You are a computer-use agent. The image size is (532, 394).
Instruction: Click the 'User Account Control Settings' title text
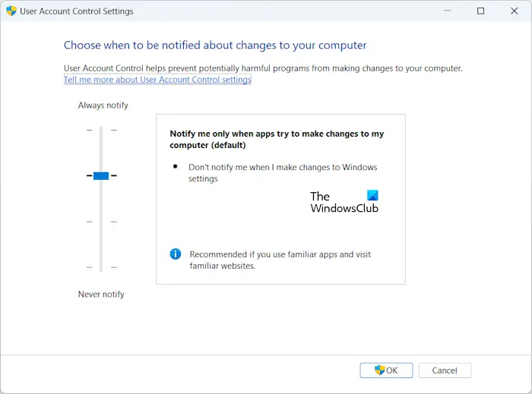tap(77, 11)
